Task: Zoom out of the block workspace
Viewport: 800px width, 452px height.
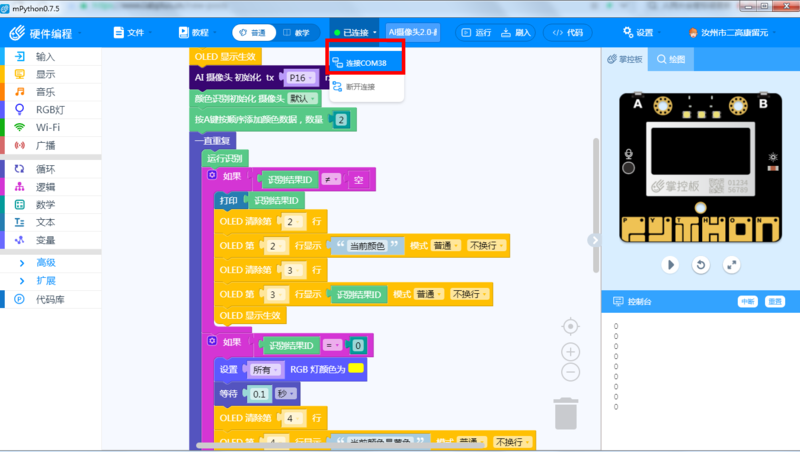Action: (x=570, y=372)
